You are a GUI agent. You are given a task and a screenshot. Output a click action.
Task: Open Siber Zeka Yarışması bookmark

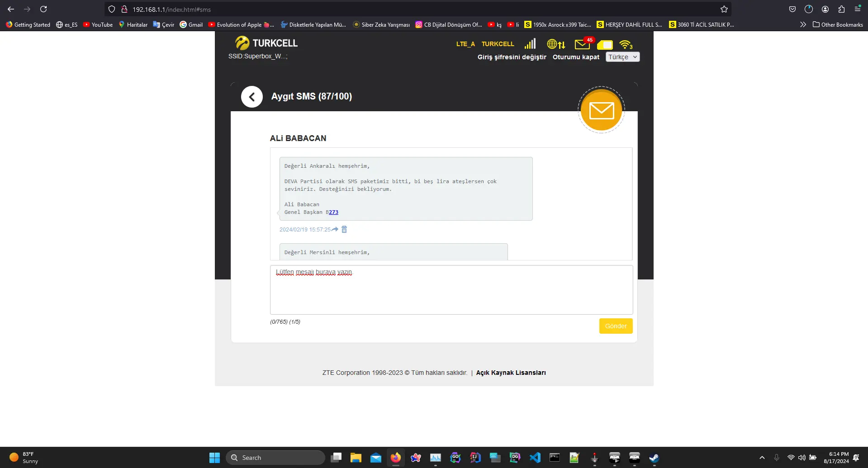[381, 24]
